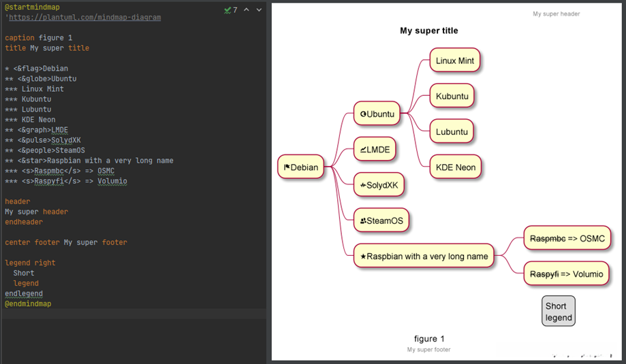
Task: Click the 'title My super title' code line
Action: [47, 48]
